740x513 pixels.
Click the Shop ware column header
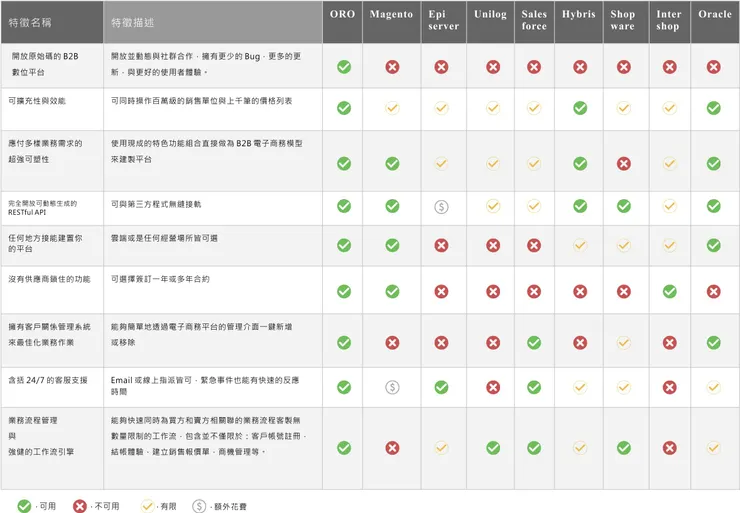pos(626,22)
